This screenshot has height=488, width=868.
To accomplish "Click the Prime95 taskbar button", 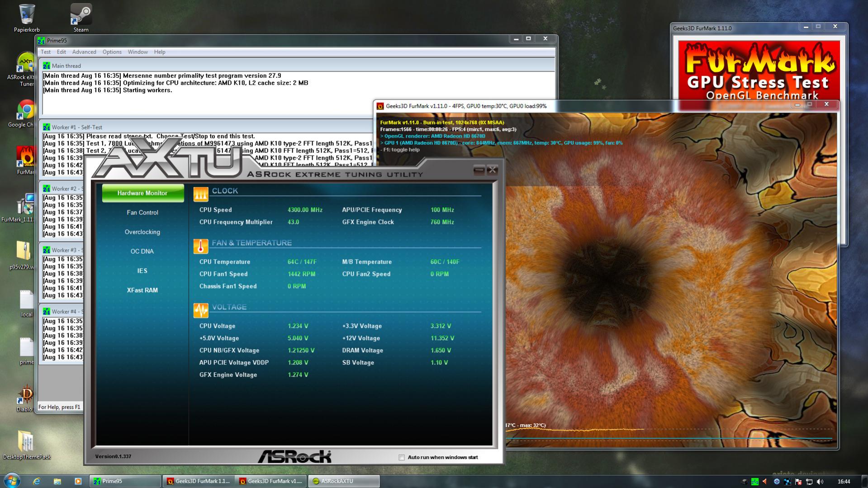I will pyautogui.click(x=125, y=481).
